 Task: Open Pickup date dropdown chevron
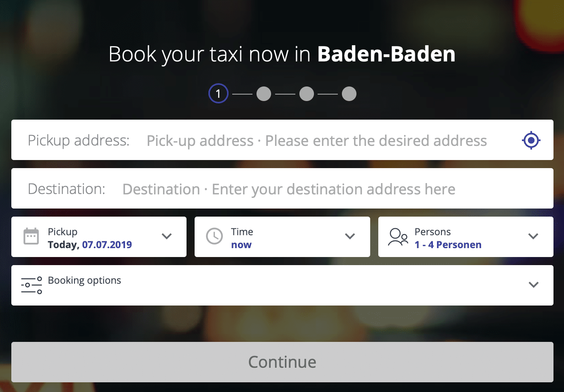click(x=167, y=236)
